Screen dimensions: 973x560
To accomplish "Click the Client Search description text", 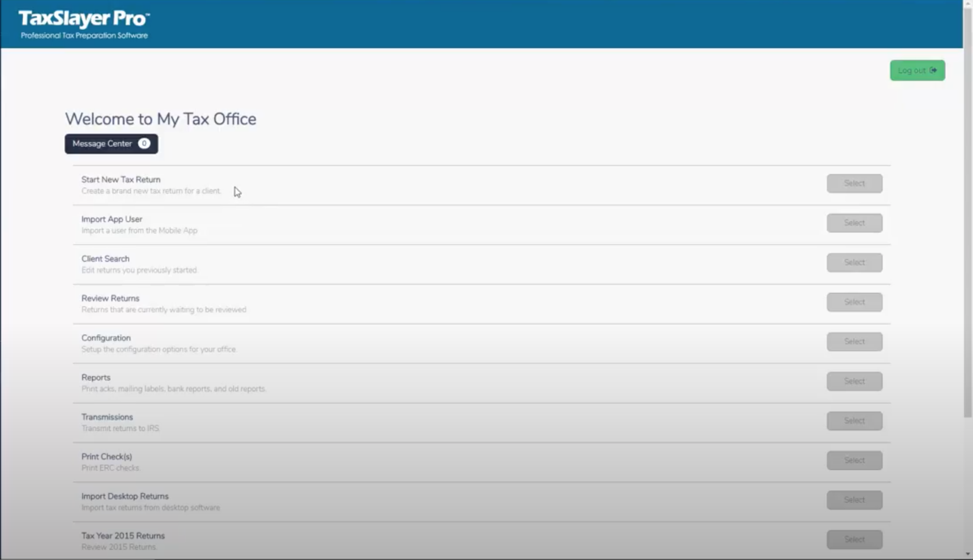I will [139, 270].
